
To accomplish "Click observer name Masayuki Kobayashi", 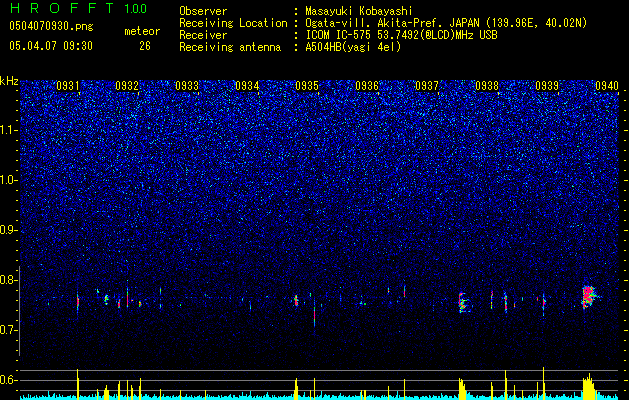I will coord(359,11).
